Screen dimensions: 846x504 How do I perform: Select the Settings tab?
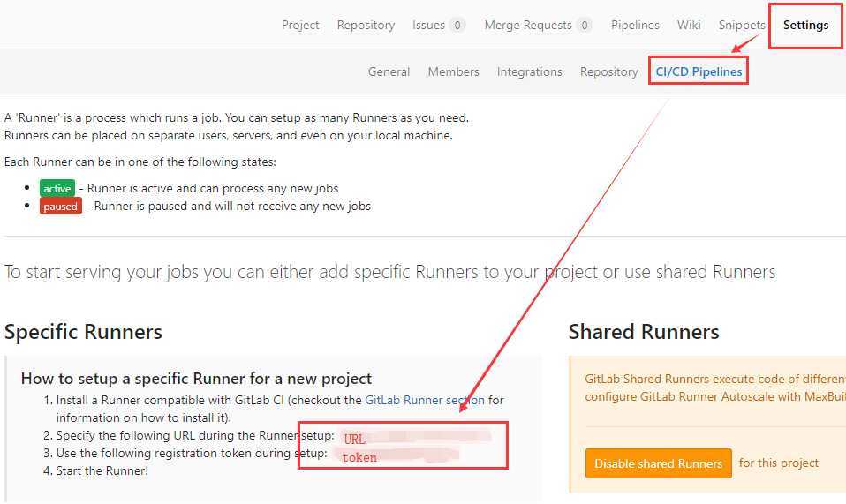click(x=805, y=26)
